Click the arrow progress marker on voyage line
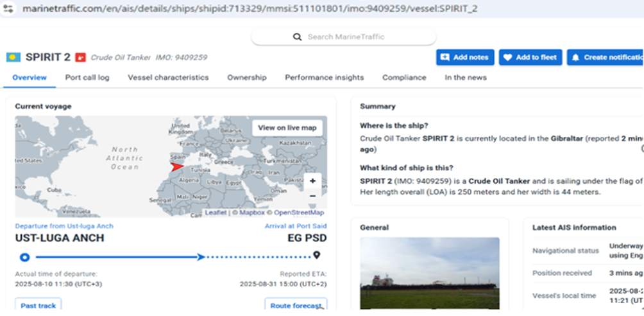The width and height of the screenshot is (644, 316). pyautogui.click(x=200, y=257)
